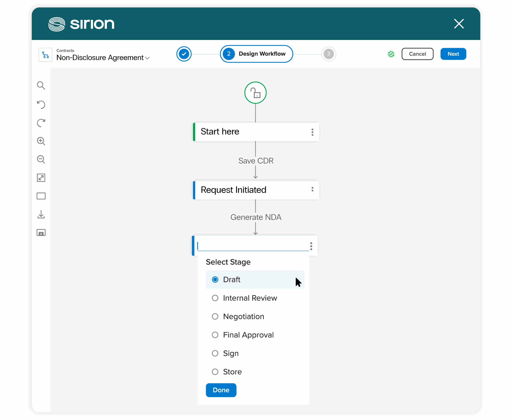This screenshot has width=512, height=420.
Task: Click the search magnifier icon in sidebar
Action: 41,85
